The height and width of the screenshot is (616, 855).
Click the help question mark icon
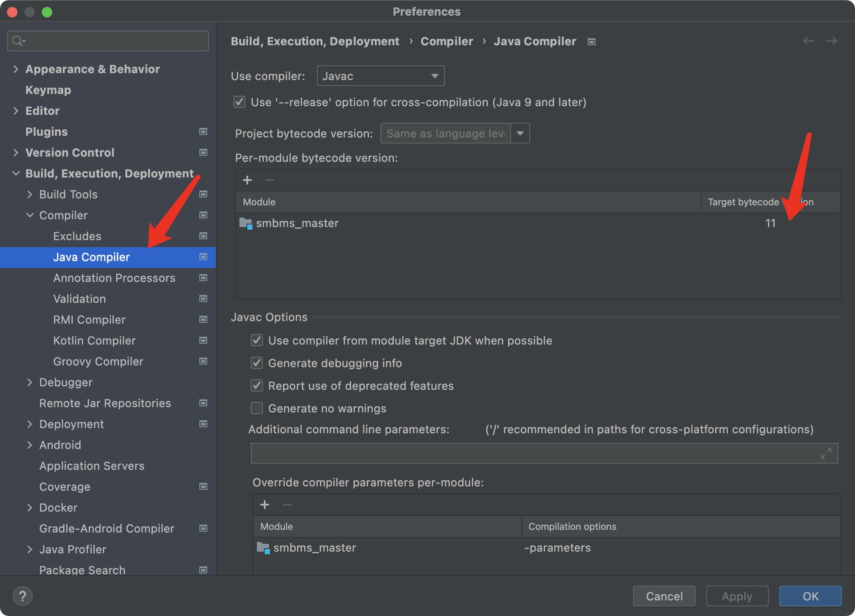23,596
